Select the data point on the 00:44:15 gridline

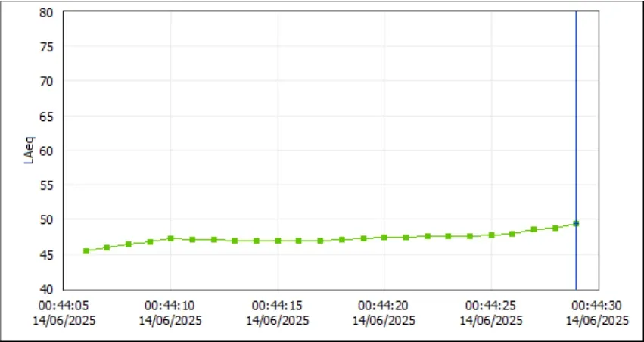pos(278,241)
